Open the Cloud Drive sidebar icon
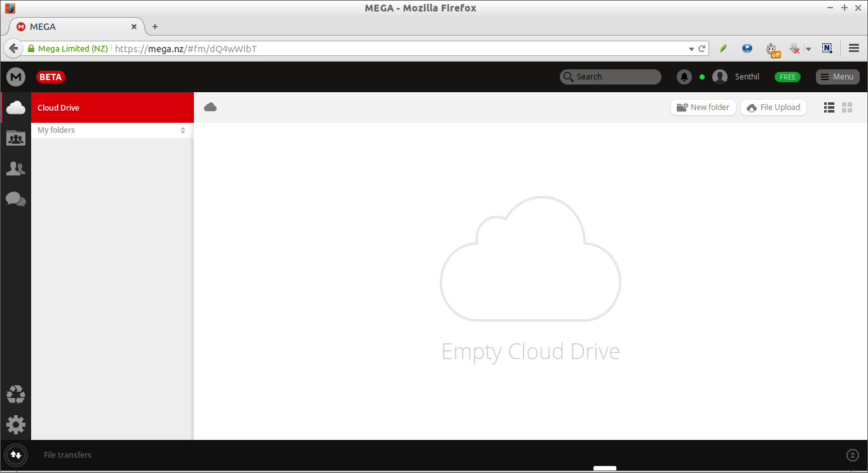Image resolution: width=868 pixels, height=473 pixels. pos(16,107)
